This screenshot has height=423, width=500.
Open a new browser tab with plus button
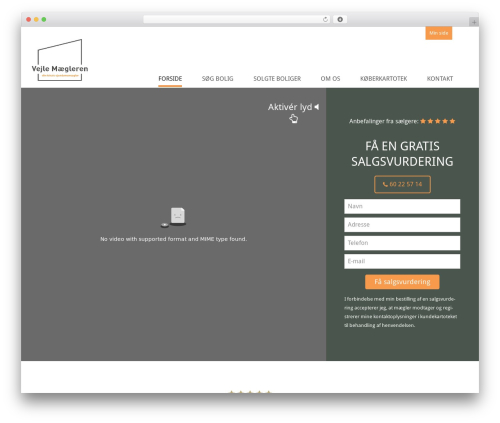pyautogui.click(x=474, y=22)
